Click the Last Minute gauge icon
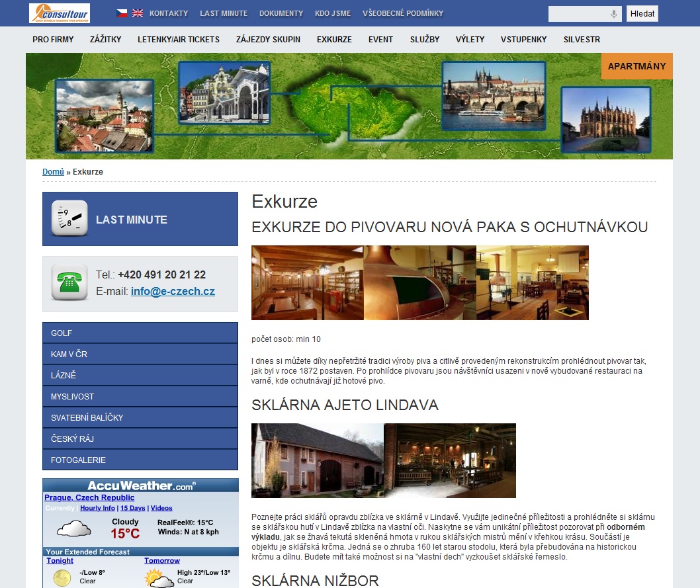The height and width of the screenshot is (588, 700). pyautogui.click(x=69, y=219)
